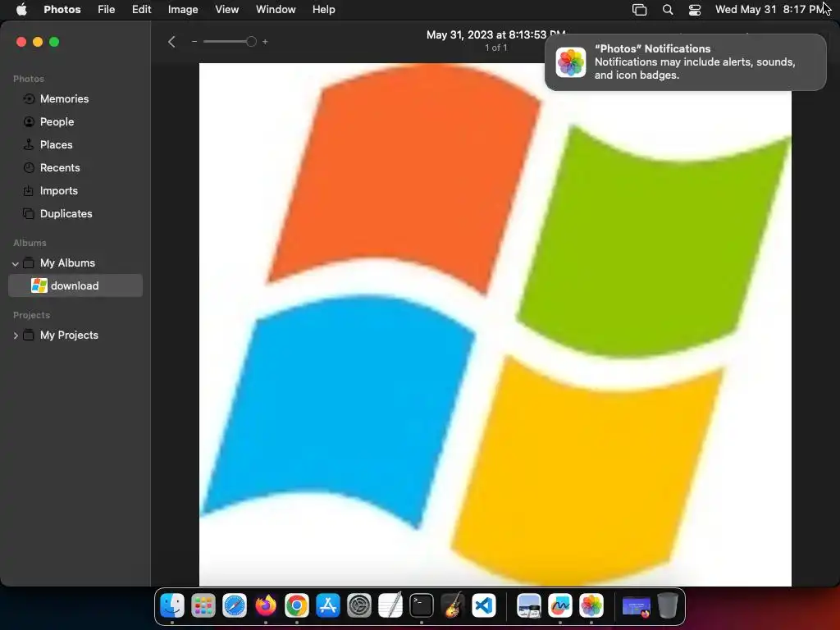Open Terminal from the Dock

pyautogui.click(x=422, y=606)
